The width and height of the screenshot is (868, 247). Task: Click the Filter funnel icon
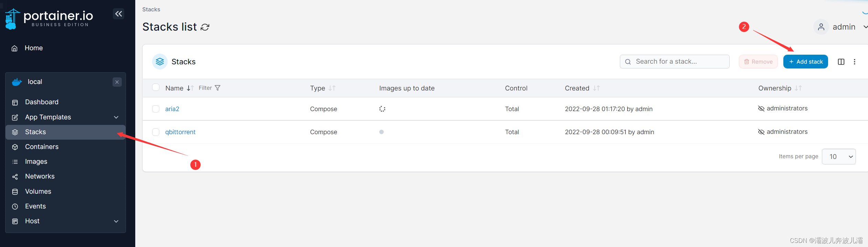pyautogui.click(x=218, y=88)
